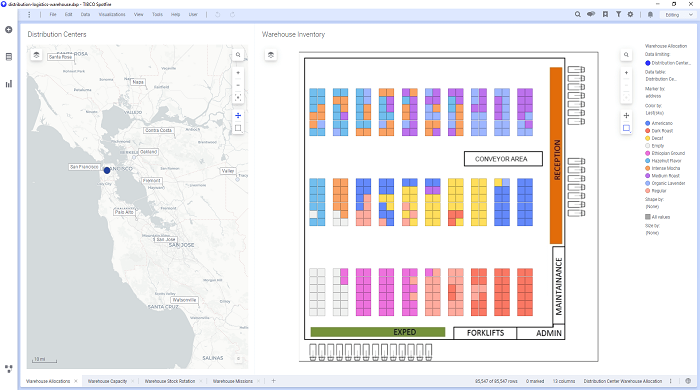
Task: Switch to the Warehouse Missions tab
Action: tap(233, 381)
